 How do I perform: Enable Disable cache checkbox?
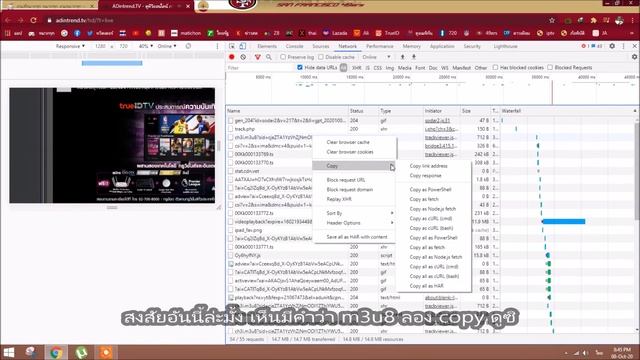click(x=321, y=57)
